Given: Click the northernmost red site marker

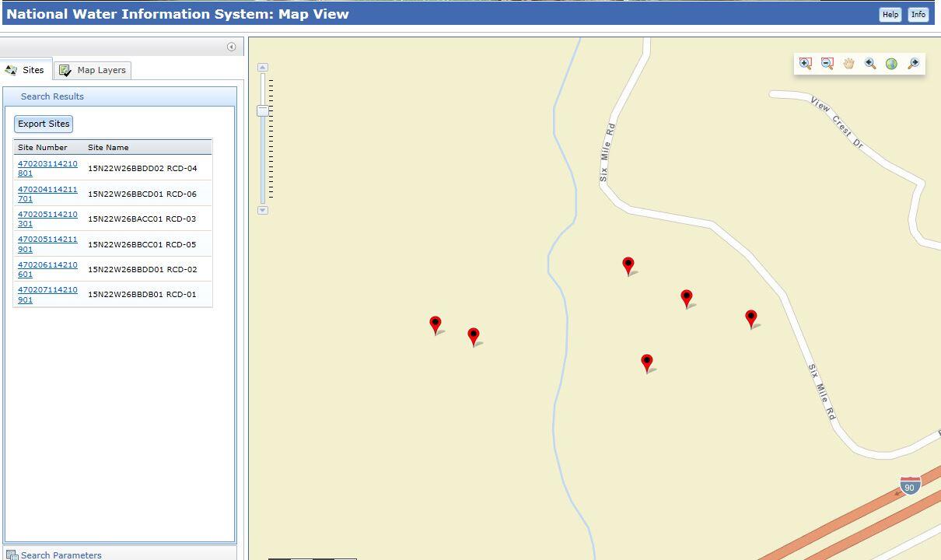Looking at the screenshot, I should click(628, 266).
